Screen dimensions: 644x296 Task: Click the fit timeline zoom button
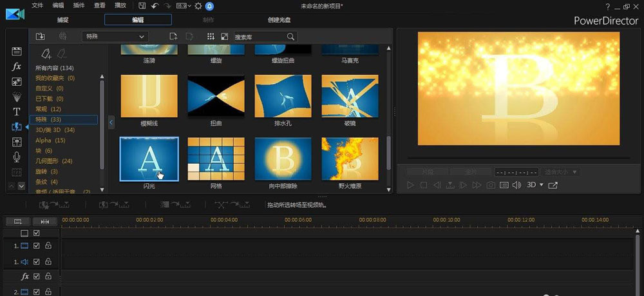45,221
